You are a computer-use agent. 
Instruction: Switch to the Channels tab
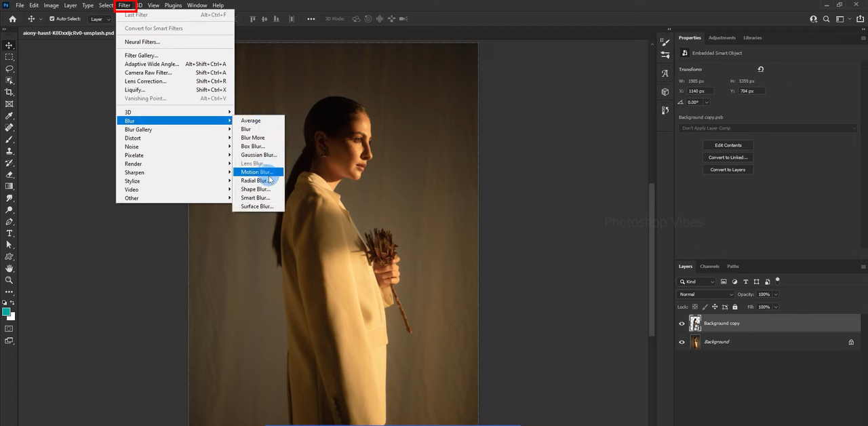point(709,267)
